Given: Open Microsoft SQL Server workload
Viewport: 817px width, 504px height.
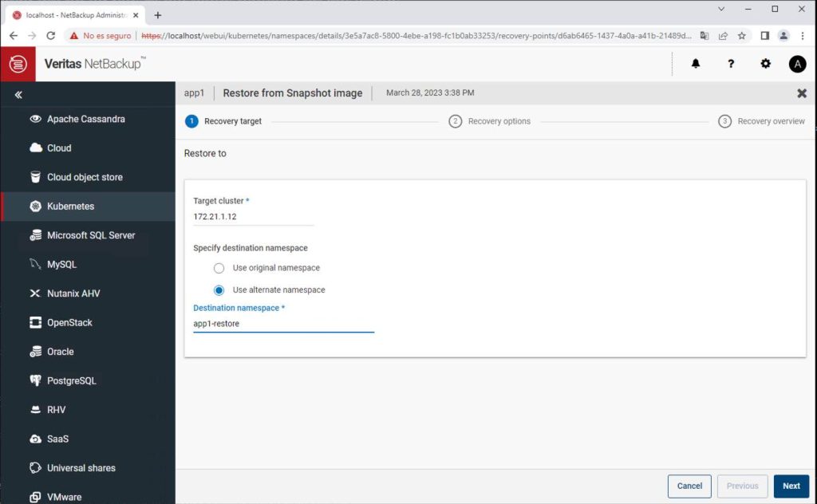Looking at the screenshot, I should (x=91, y=235).
